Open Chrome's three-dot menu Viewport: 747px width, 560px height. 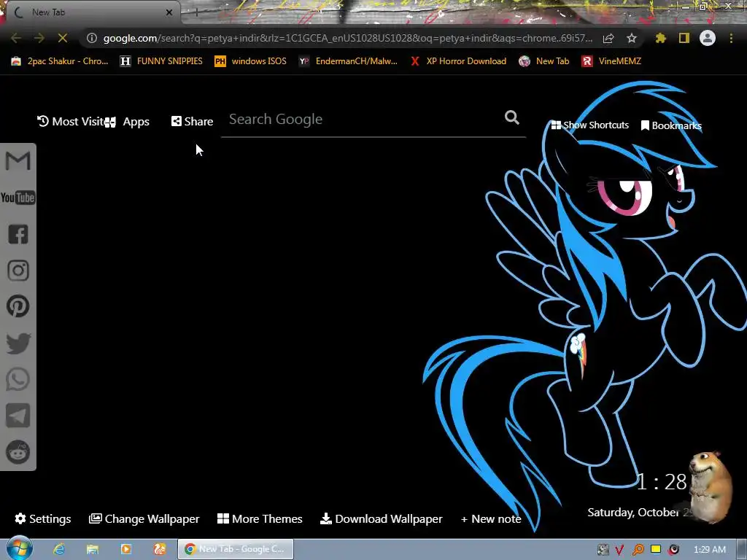(731, 38)
